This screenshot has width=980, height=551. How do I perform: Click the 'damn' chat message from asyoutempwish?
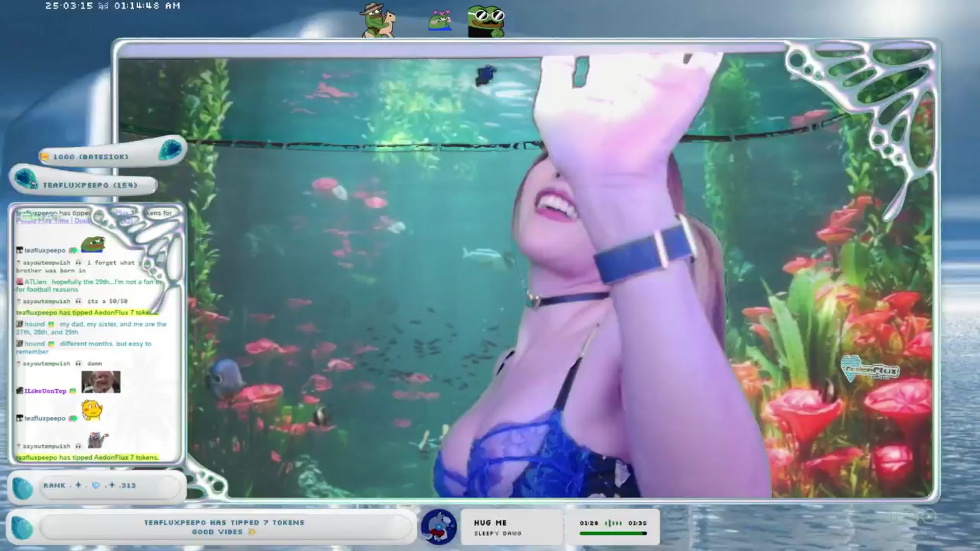point(94,363)
